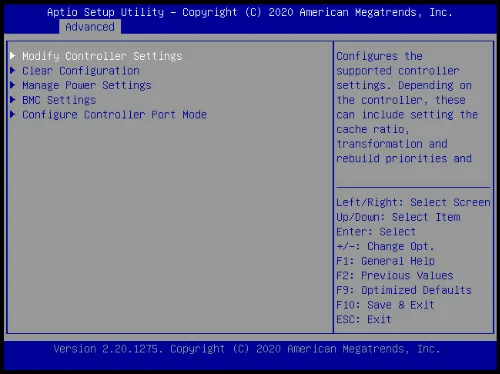Click the Up/Down: Select Item hint

tap(398, 217)
